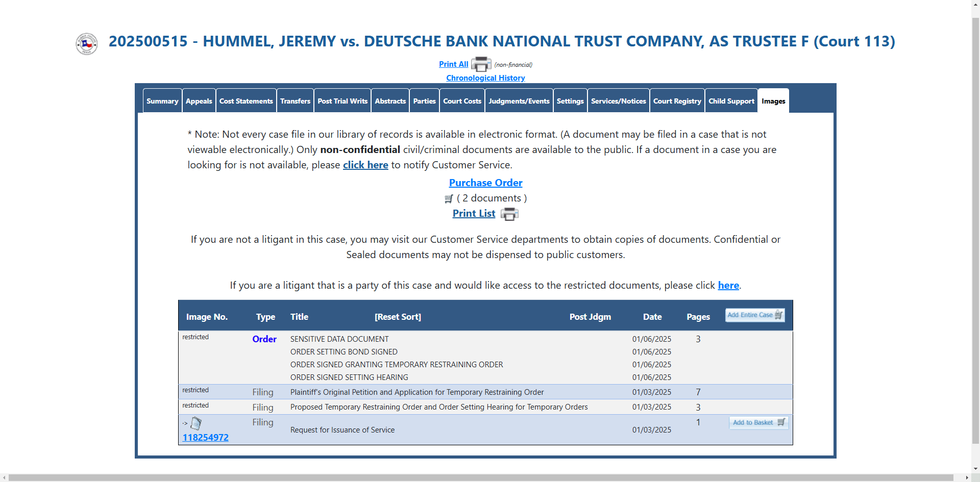Switch to the Appeals tab
Screen dimensions: 980x482
[x=199, y=101]
